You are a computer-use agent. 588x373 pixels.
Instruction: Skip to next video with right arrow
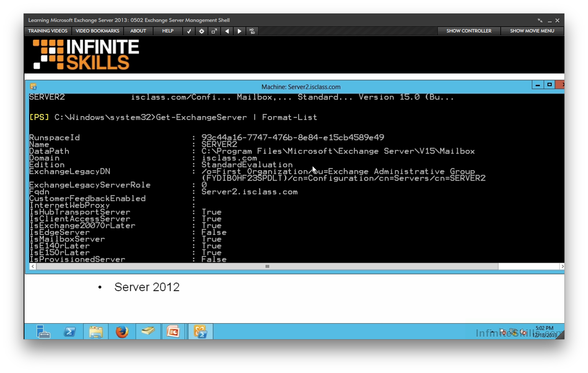coord(240,31)
